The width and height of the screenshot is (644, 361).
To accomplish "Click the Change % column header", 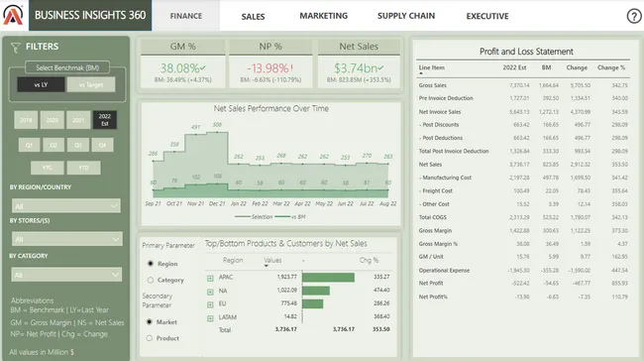I will (611, 67).
